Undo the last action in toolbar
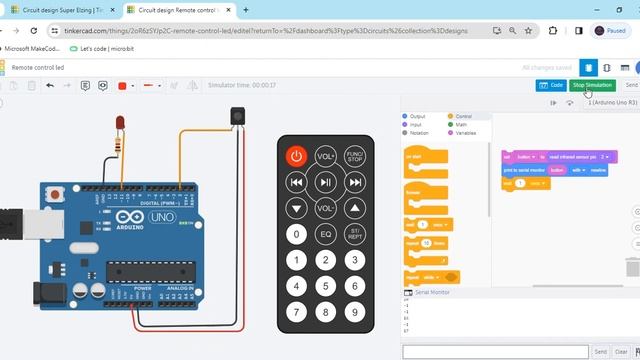Viewport: 640px width, 360px height. tap(50, 85)
